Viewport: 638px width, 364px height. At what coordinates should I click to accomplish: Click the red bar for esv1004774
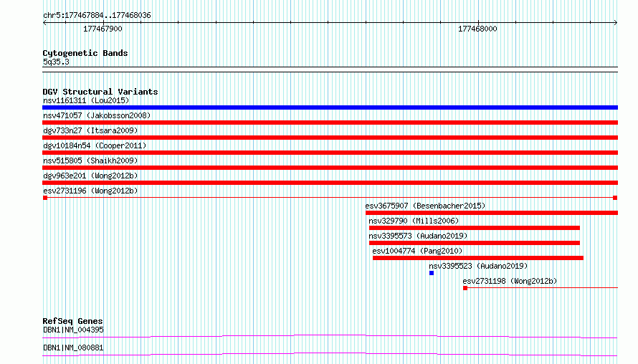point(478,258)
